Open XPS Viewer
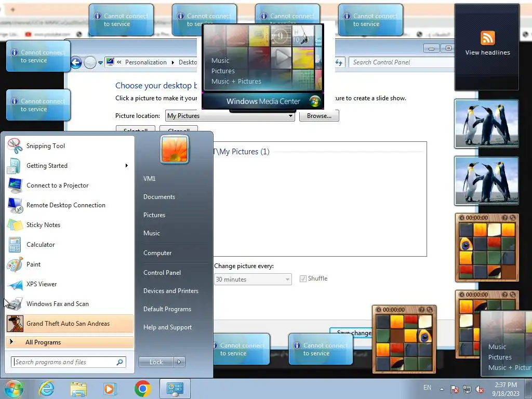532x399 pixels. coord(70,284)
